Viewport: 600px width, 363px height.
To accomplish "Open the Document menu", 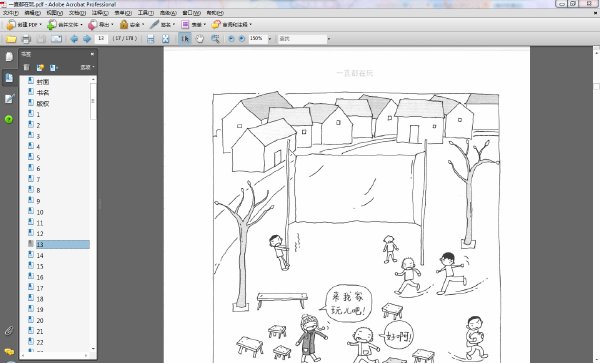I will pyautogui.click(x=77, y=13).
